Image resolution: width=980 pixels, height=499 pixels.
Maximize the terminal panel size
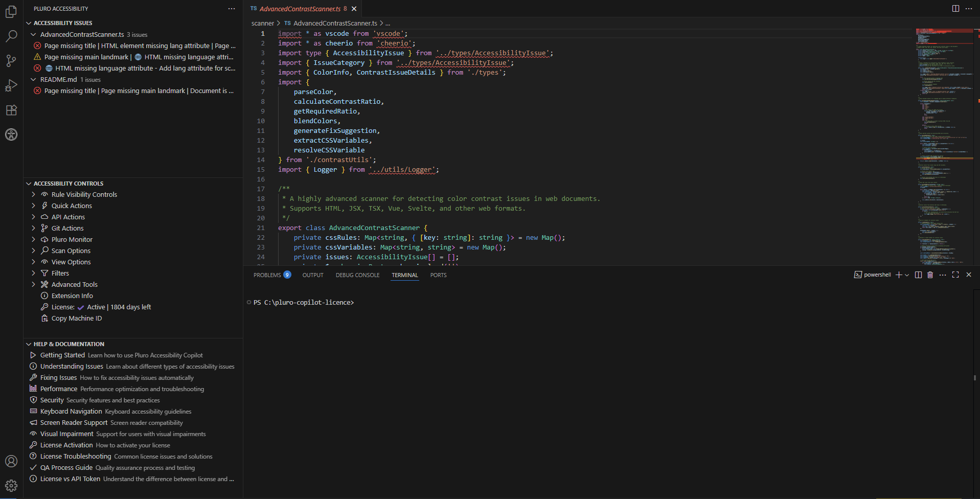955,275
